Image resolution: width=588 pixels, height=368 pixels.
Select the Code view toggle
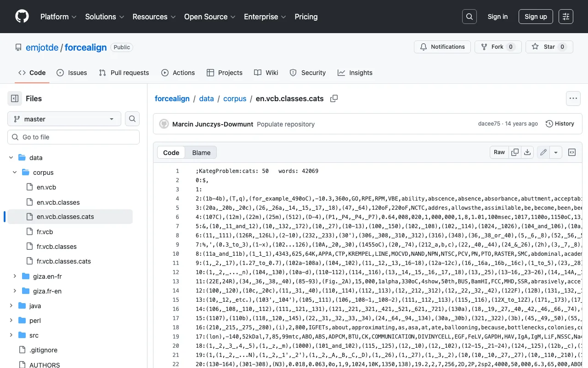coord(171,153)
